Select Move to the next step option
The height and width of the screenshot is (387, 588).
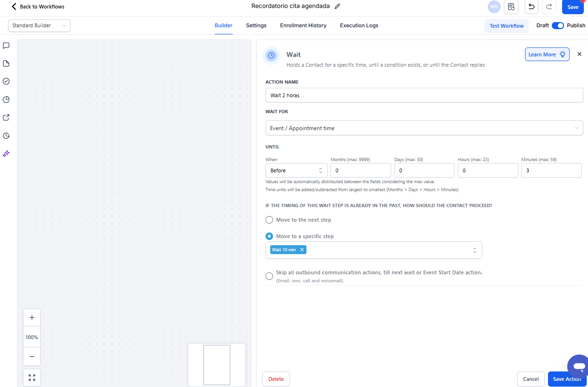(269, 220)
